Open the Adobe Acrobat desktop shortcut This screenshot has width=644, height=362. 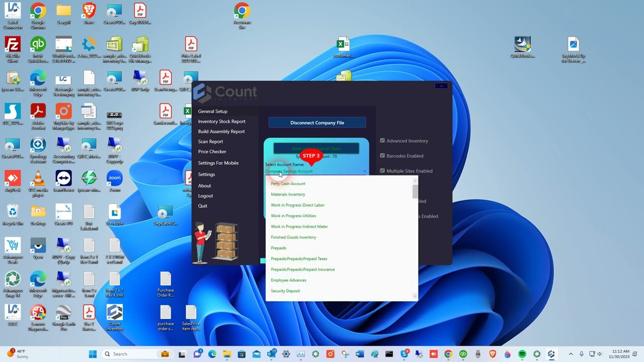tap(38, 117)
